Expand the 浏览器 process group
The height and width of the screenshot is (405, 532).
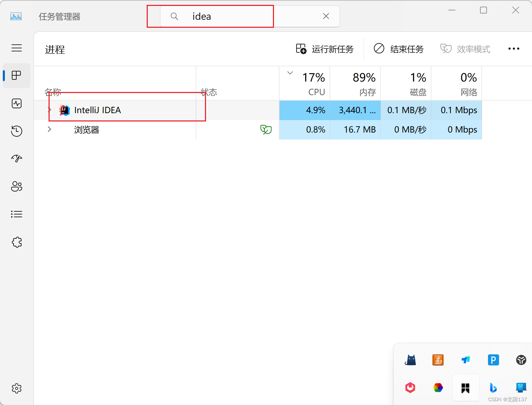click(x=50, y=129)
